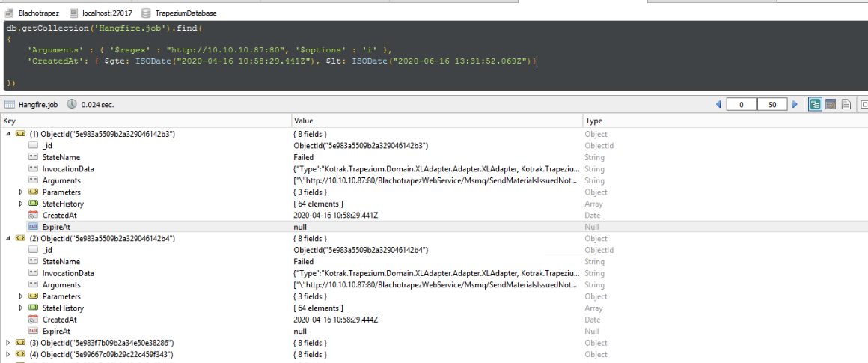The height and width of the screenshot is (363, 868).
Task: Click the 0.024 sec. execution time label
Action: coord(97,104)
